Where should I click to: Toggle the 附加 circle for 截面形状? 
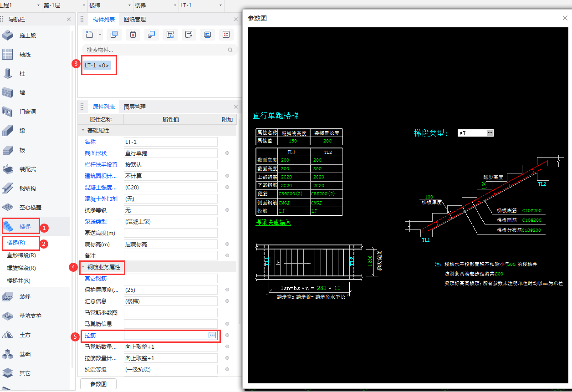[x=227, y=153]
